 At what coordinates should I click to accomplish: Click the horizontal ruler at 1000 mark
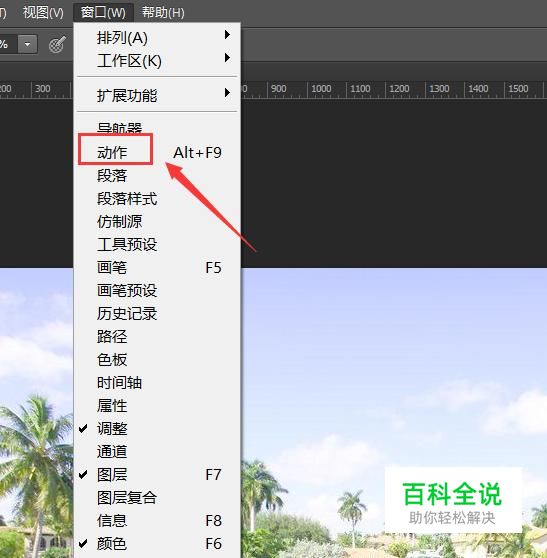(321, 89)
